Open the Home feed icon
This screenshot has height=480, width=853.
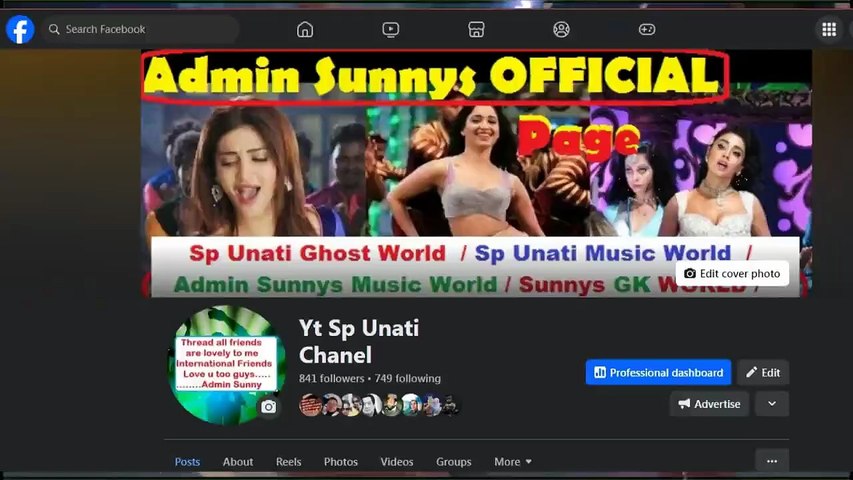pos(305,29)
